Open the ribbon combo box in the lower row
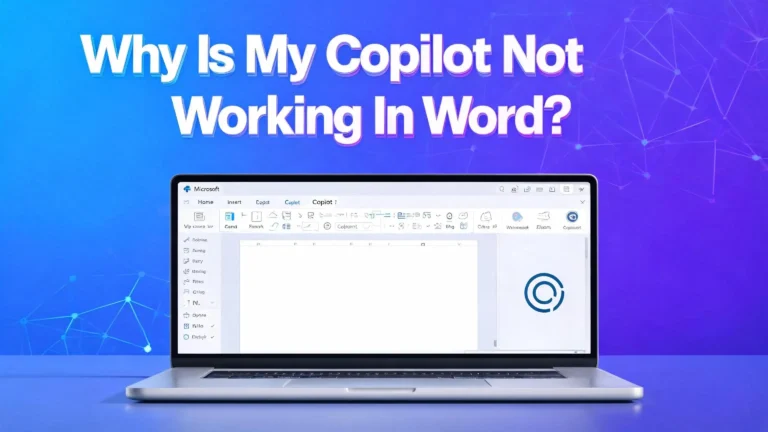The image size is (768, 432). coord(354,226)
